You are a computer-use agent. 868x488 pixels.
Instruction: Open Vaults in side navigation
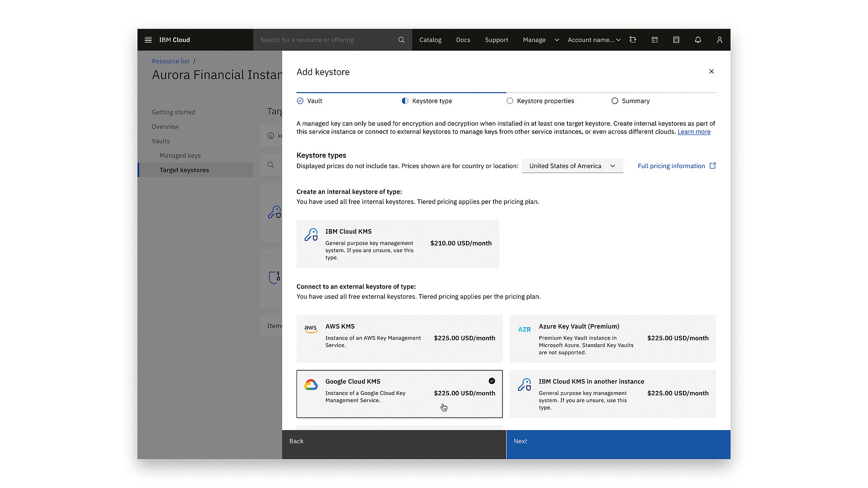tap(161, 141)
